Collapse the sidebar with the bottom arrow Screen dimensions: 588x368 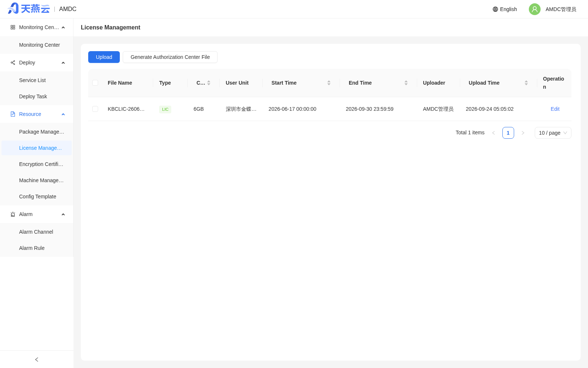pos(37,360)
